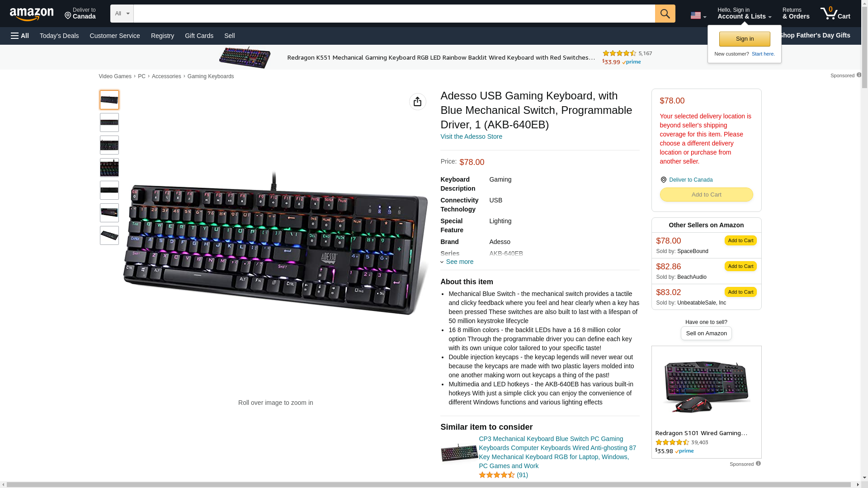Open the All hamburger menu
868x488 pixels.
click(20, 36)
